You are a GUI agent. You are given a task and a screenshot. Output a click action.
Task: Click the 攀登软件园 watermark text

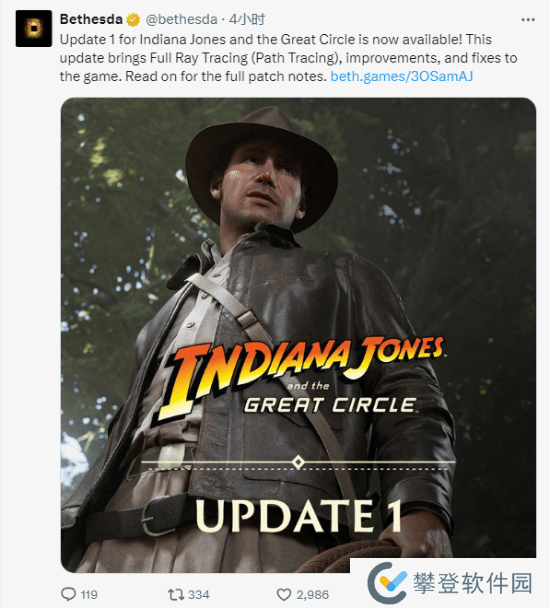[x=472, y=583]
